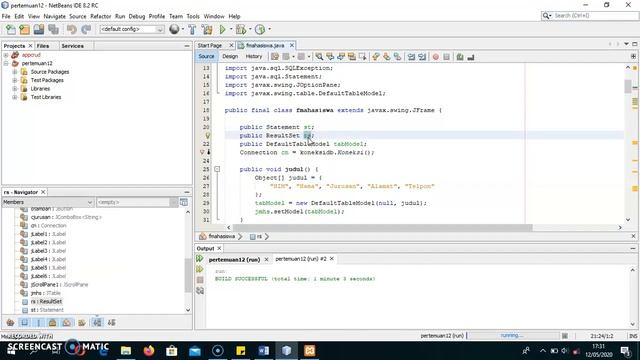
Task: Open the Mail app from the taskbar
Action: point(195,350)
